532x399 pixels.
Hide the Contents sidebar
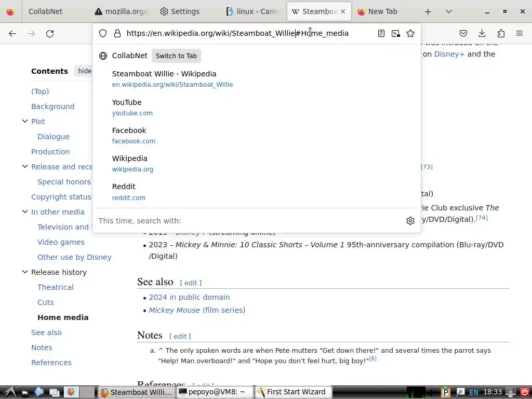tap(85, 71)
